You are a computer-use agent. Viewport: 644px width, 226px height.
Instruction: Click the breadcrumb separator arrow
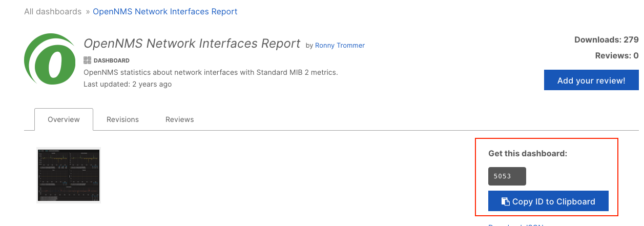(x=88, y=11)
